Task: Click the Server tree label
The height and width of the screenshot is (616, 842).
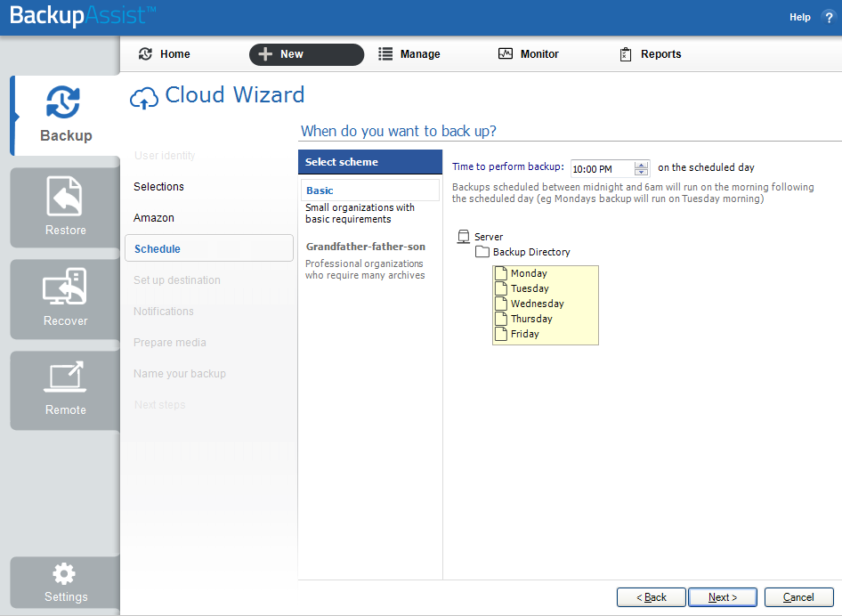Action: pyautogui.click(x=489, y=237)
